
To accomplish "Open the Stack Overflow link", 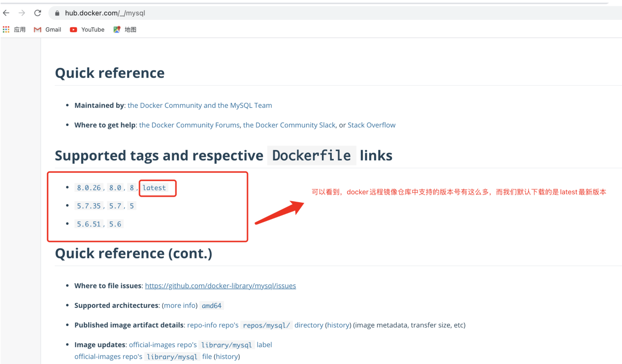I will pos(371,125).
